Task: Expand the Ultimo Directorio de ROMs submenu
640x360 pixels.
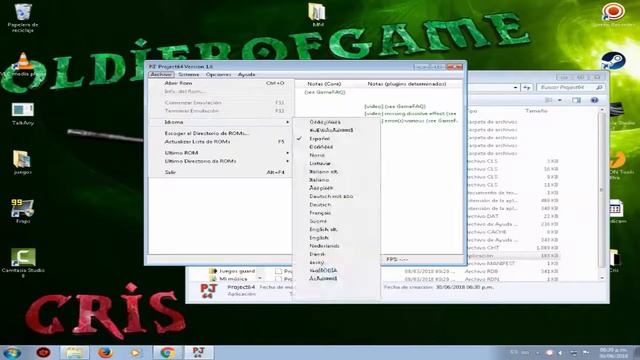Action: 220,161
